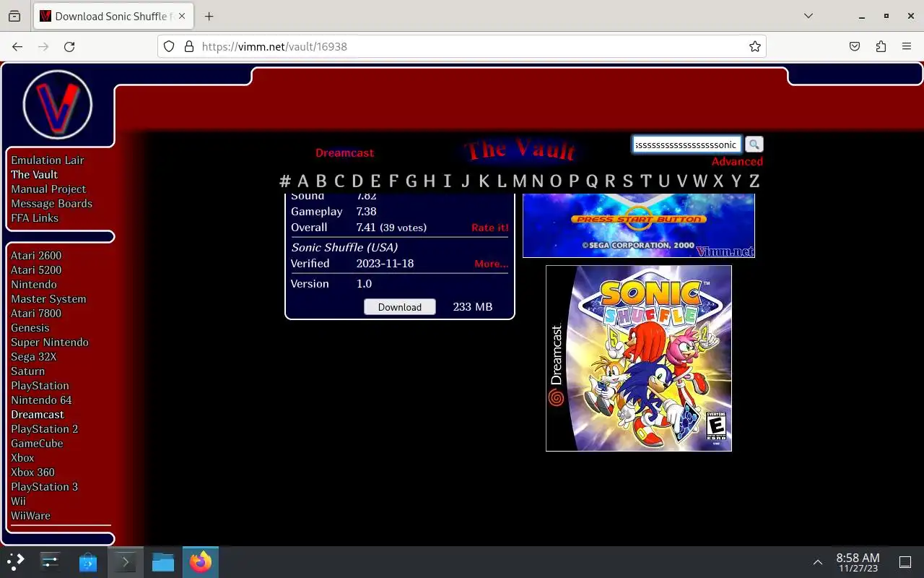This screenshot has width=924, height=578.
Task: Click the Download button
Action: [x=400, y=307]
